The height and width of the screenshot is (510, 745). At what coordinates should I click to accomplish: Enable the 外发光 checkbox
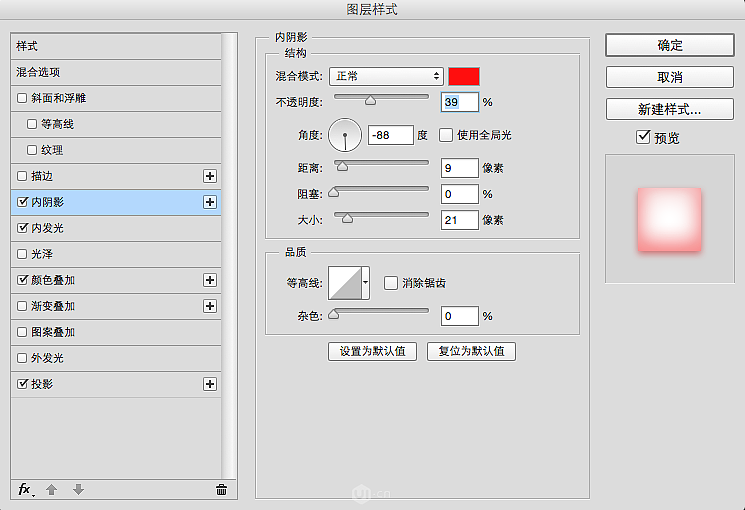point(22,358)
